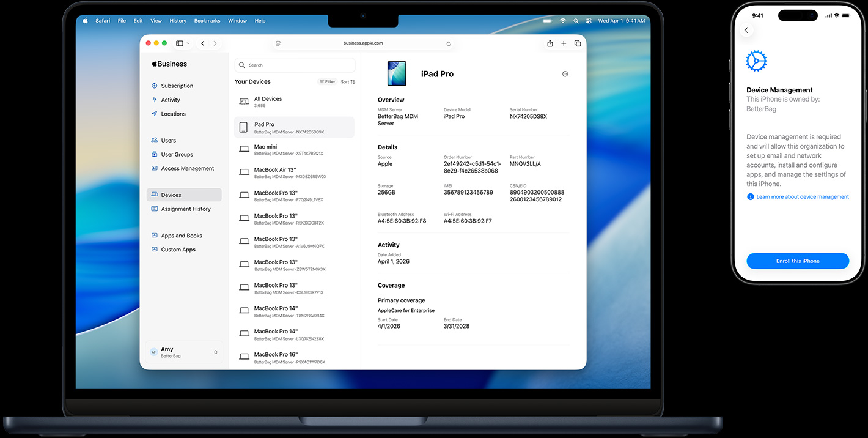Open the Bookmarks menu in the menu bar
868x438 pixels.
[x=207, y=20]
